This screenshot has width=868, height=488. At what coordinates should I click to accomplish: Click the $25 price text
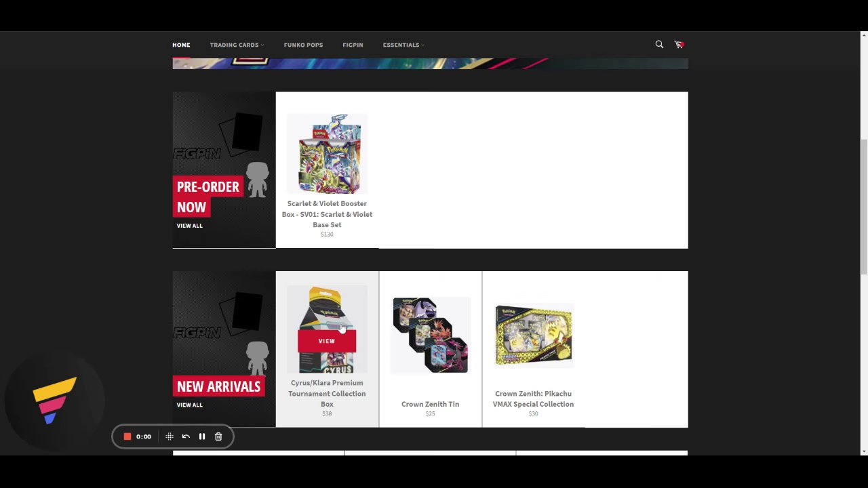pyautogui.click(x=430, y=413)
